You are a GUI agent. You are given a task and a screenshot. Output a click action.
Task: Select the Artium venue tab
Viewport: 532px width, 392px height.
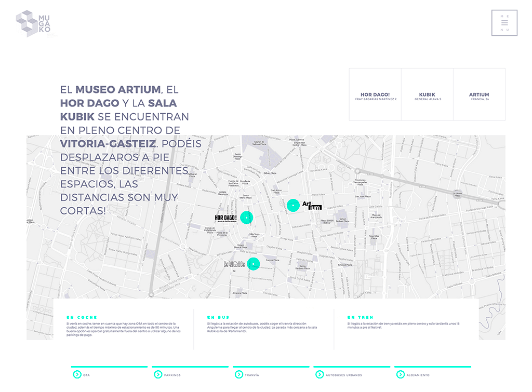479,95
